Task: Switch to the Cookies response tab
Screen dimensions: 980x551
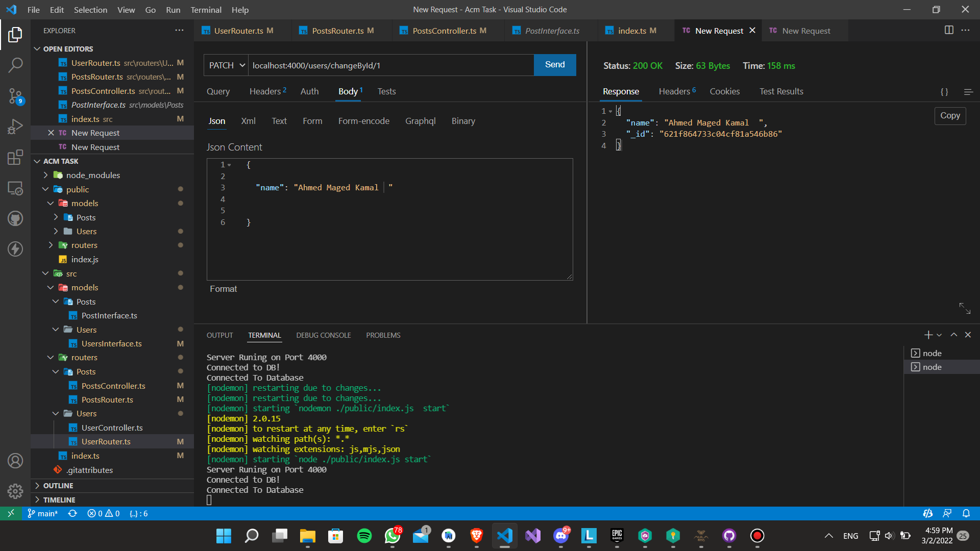Action: pos(724,91)
